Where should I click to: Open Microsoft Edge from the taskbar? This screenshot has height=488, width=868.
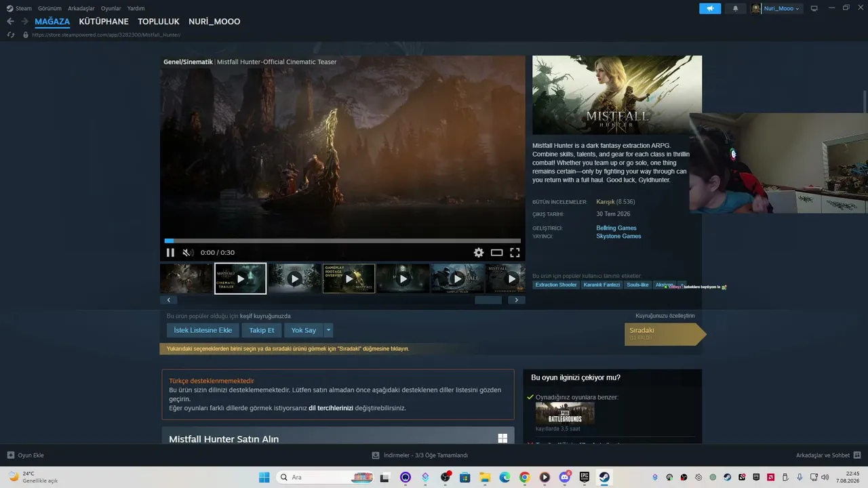(x=505, y=477)
